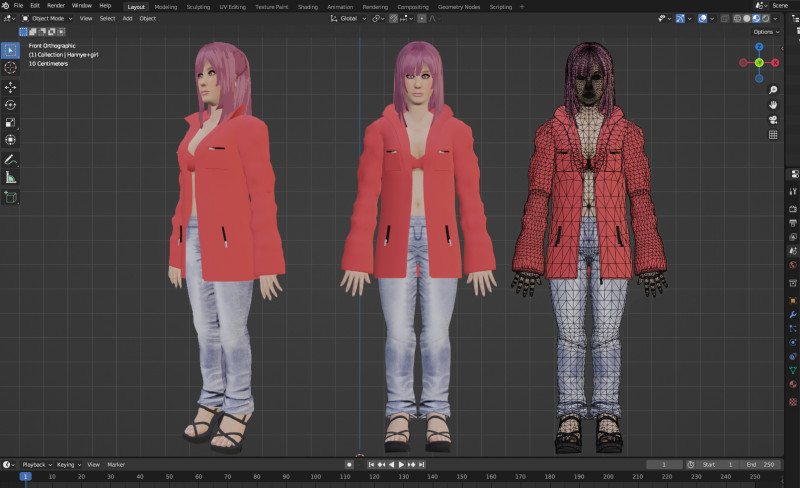This screenshot has height=488, width=800.
Task: Click the green Y axis on navigation gizmo
Action: tap(759, 62)
